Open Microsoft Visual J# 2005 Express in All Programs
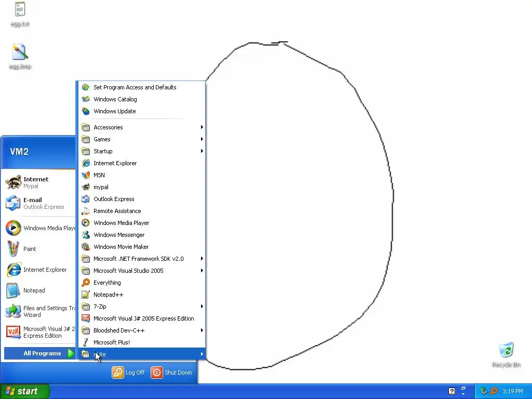The width and height of the screenshot is (532, 399). pos(141,318)
